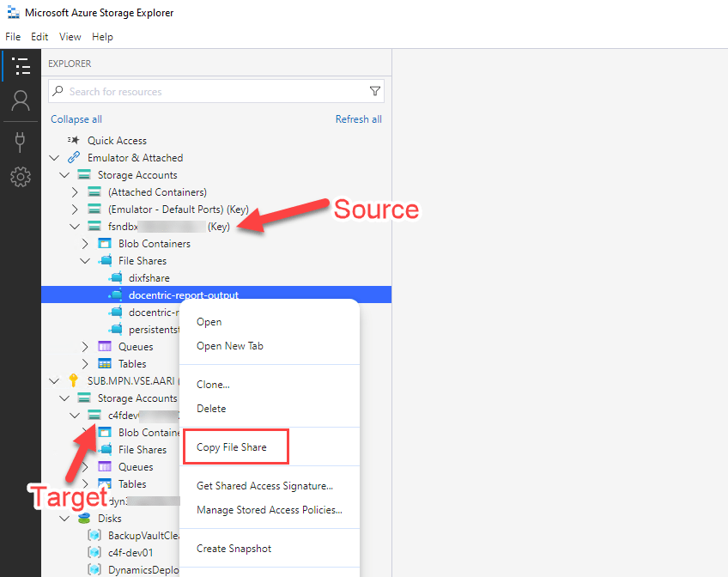Viewport: 728px width, 577px height.
Task: Click the Queues icon under c4fdev
Action: [105, 466]
